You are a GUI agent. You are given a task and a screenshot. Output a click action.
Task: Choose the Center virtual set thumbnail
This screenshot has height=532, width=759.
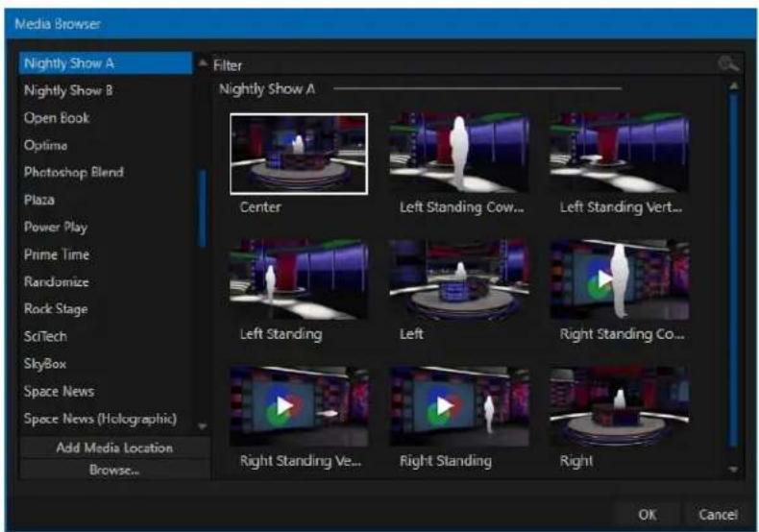pos(299,154)
